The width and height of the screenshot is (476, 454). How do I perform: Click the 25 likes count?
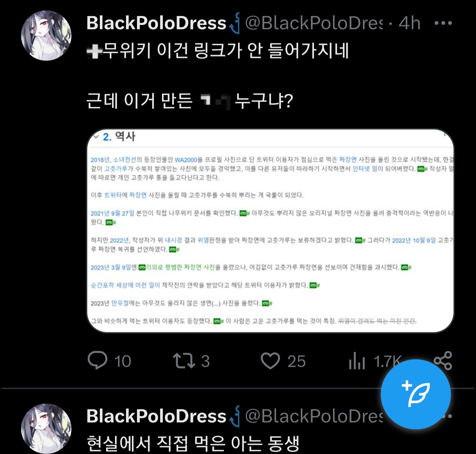click(x=296, y=361)
